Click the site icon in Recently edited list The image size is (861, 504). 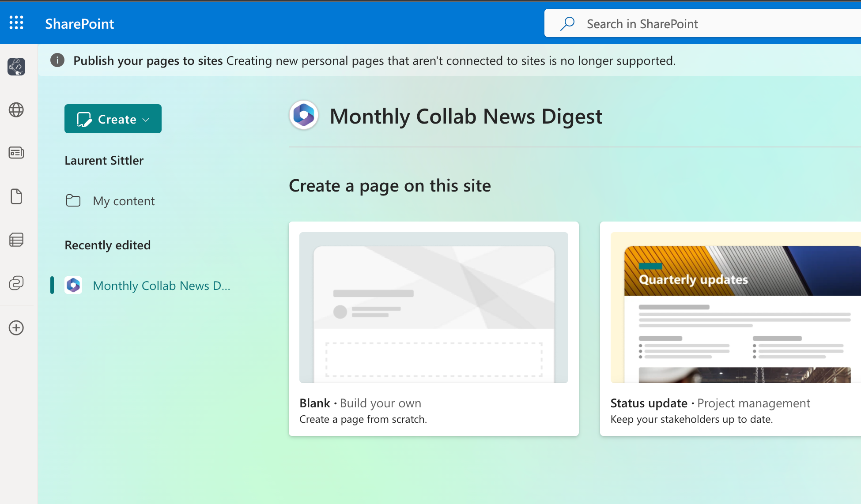[x=73, y=286]
